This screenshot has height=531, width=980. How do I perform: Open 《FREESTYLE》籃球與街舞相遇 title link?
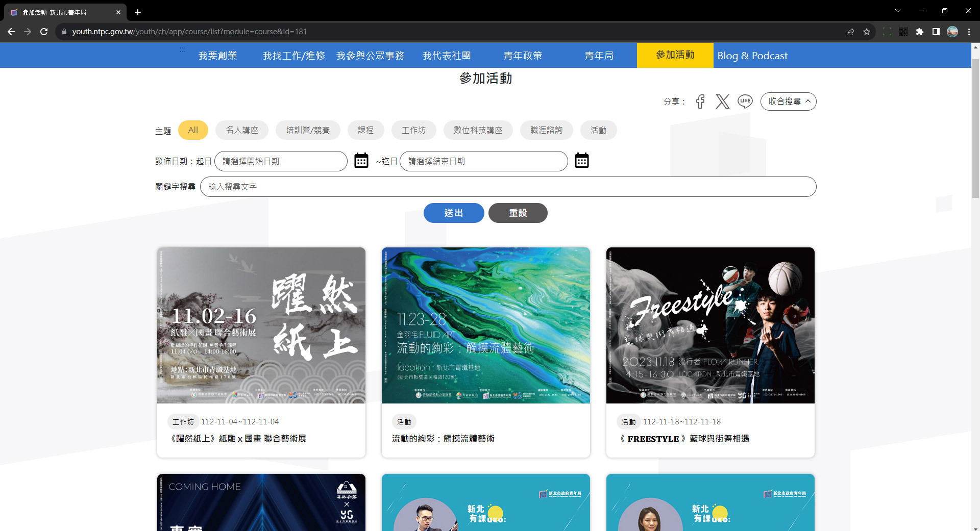point(683,439)
